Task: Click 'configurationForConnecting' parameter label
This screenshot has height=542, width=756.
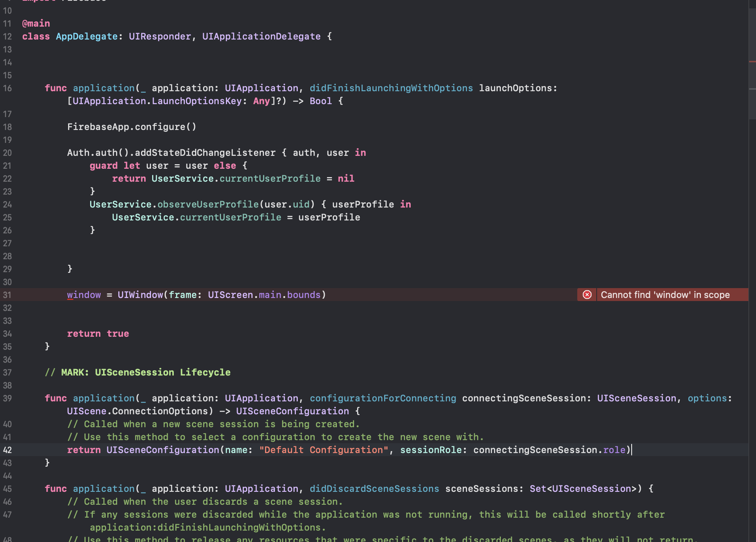Action: (383, 398)
